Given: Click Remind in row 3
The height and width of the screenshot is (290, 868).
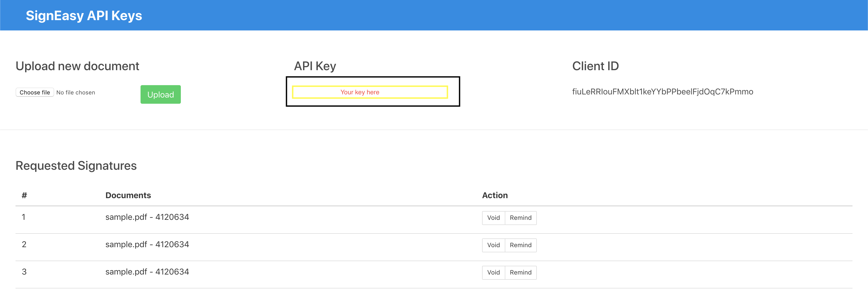Looking at the screenshot, I should coord(520,272).
